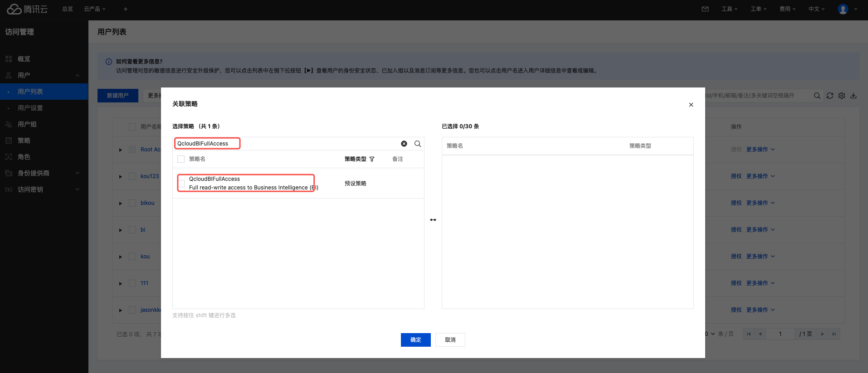Select the checkbox for user 111
This screenshot has height=373, width=868.
[132, 283]
